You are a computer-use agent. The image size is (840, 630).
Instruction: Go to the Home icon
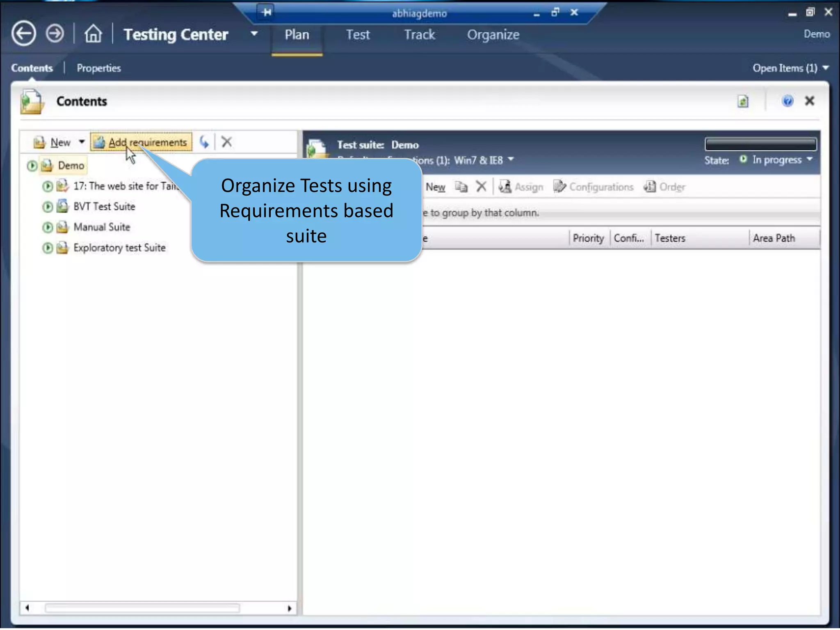pos(93,34)
